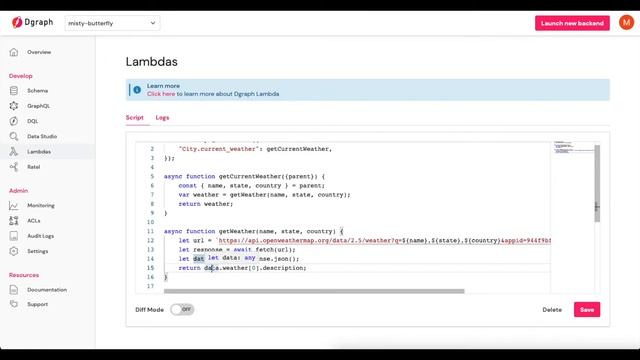The image size is (640, 360).
Task: Switch to the Logs tab
Action: coord(162,118)
